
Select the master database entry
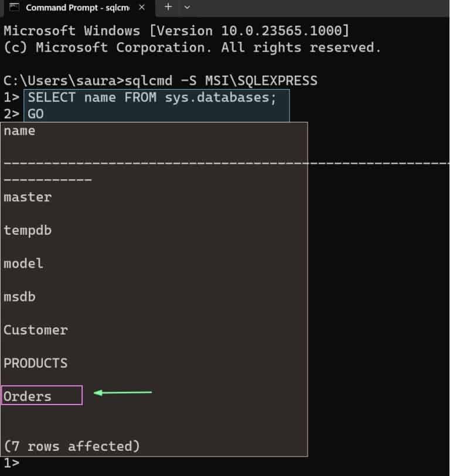(x=27, y=197)
